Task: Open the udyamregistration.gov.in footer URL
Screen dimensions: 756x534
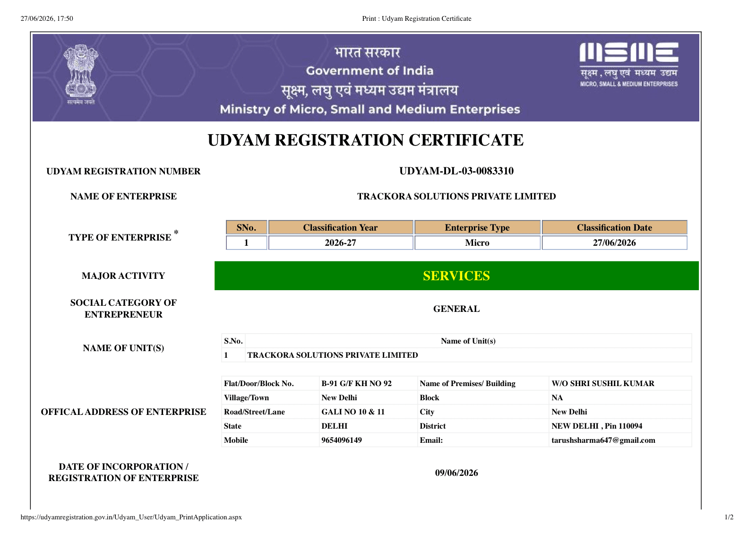Action: coord(131,517)
